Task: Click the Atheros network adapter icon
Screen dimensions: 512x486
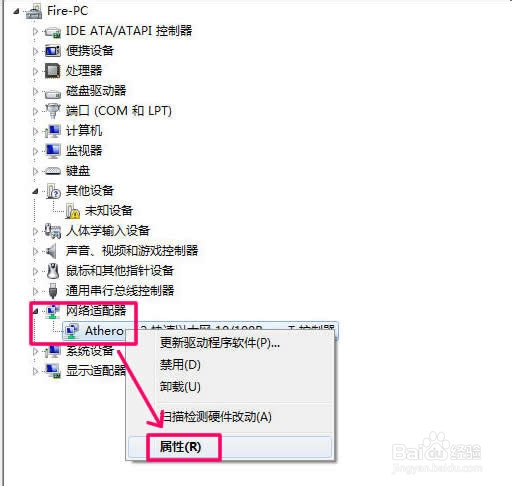Action: pyautogui.click(x=71, y=331)
